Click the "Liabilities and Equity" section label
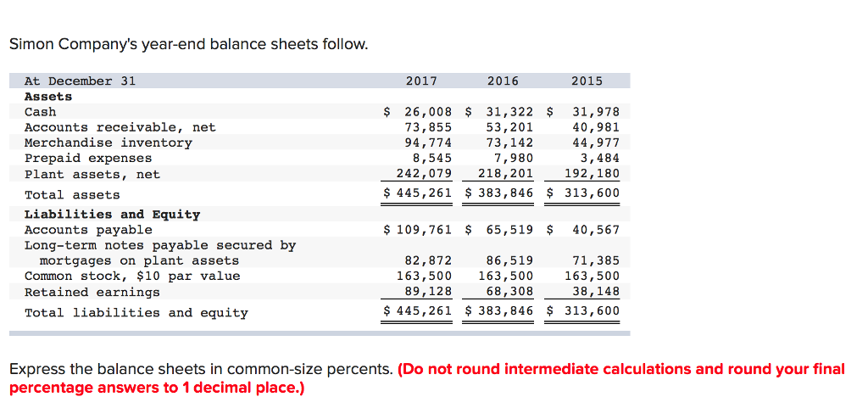868x408 pixels. point(112,215)
